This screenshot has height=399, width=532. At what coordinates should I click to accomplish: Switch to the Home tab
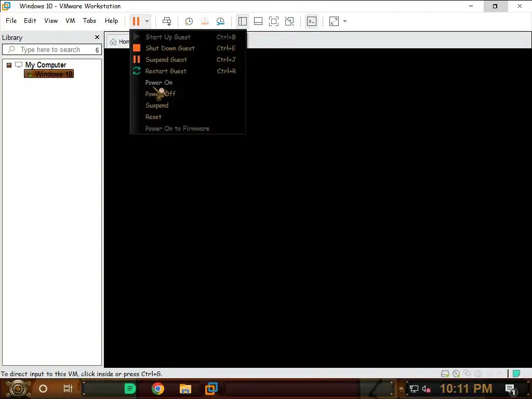coord(119,42)
